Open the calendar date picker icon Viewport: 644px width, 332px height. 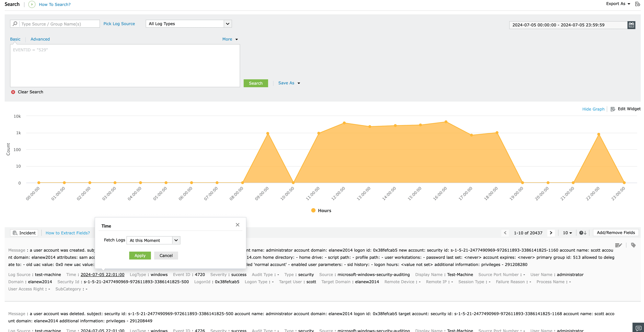point(631,25)
